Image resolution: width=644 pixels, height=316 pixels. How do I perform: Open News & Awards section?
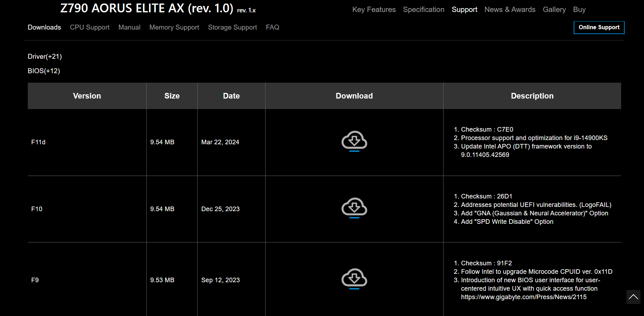point(510,10)
